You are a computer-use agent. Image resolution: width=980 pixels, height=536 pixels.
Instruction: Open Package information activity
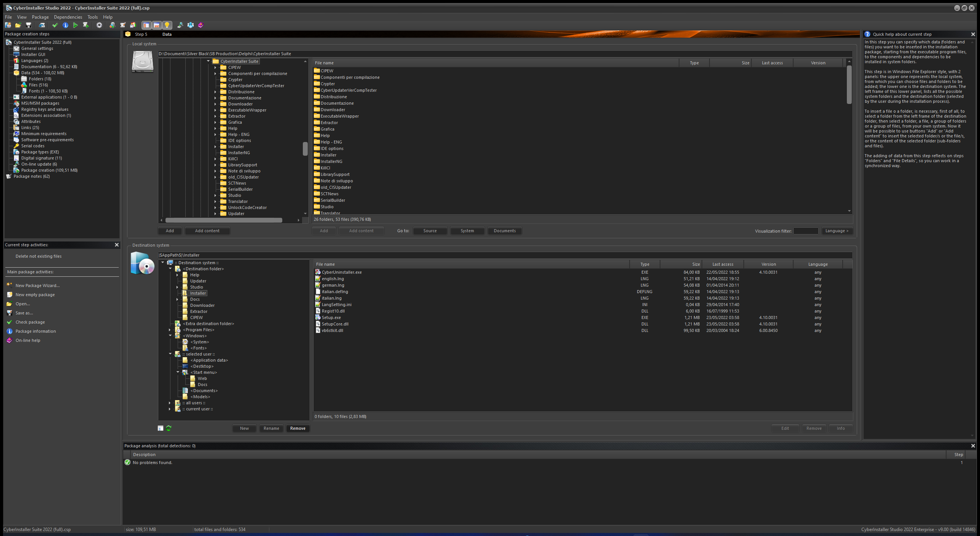35,331
